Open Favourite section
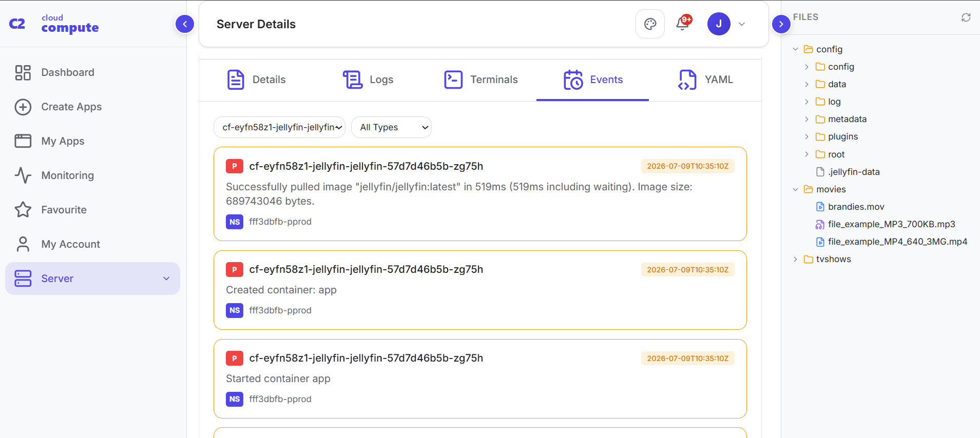The height and width of the screenshot is (438, 980). (93, 210)
